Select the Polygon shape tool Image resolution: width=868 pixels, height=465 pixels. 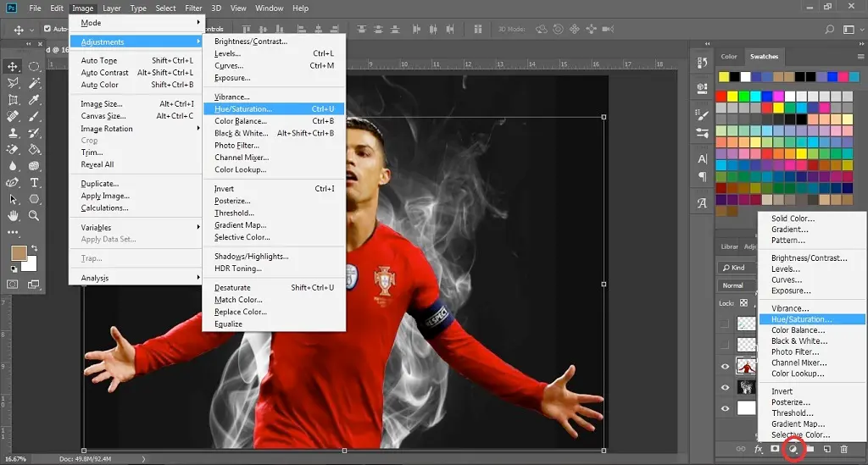[x=34, y=199]
